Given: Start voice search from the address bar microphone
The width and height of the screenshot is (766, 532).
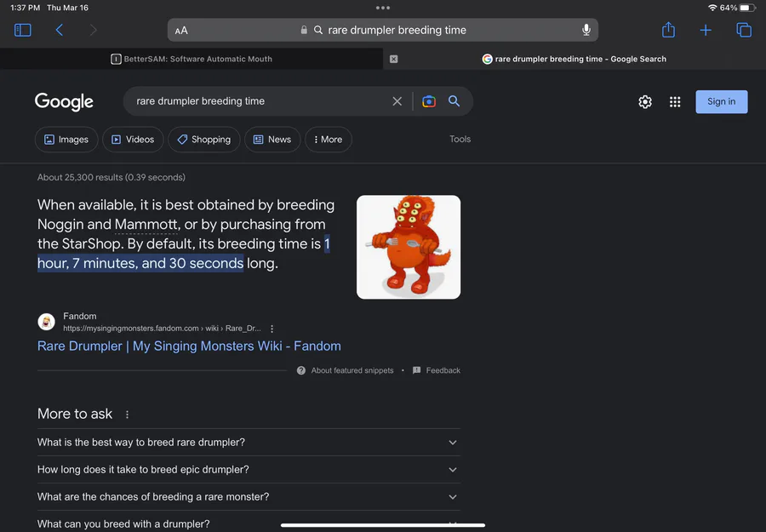Looking at the screenshot, I should point(586,30).
